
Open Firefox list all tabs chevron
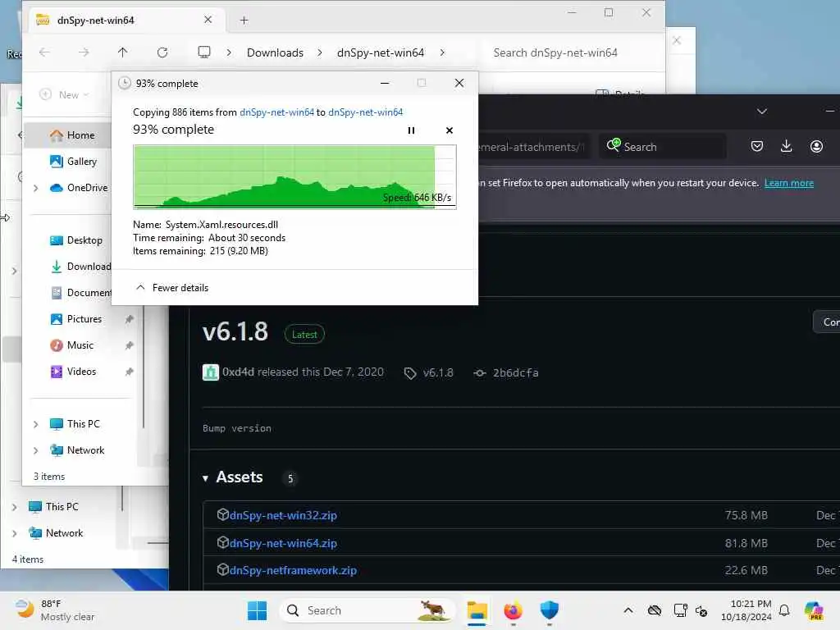[x=762, y=112]
